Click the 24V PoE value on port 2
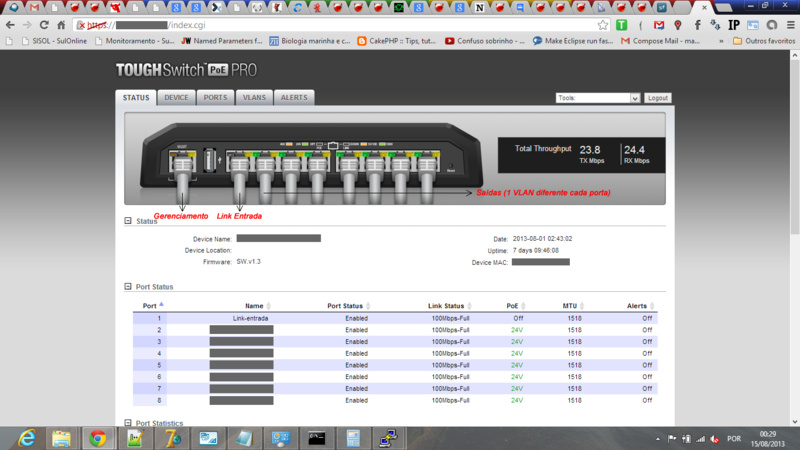The image size is (800, 450). [x=517, y=330]
